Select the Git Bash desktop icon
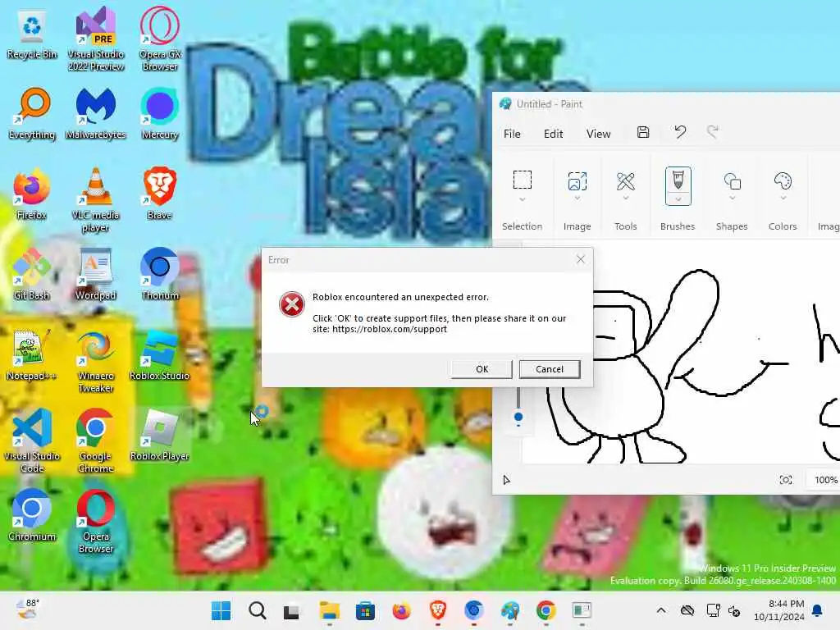The height and width of the screenshot is (630, 840). pos(32,275)
